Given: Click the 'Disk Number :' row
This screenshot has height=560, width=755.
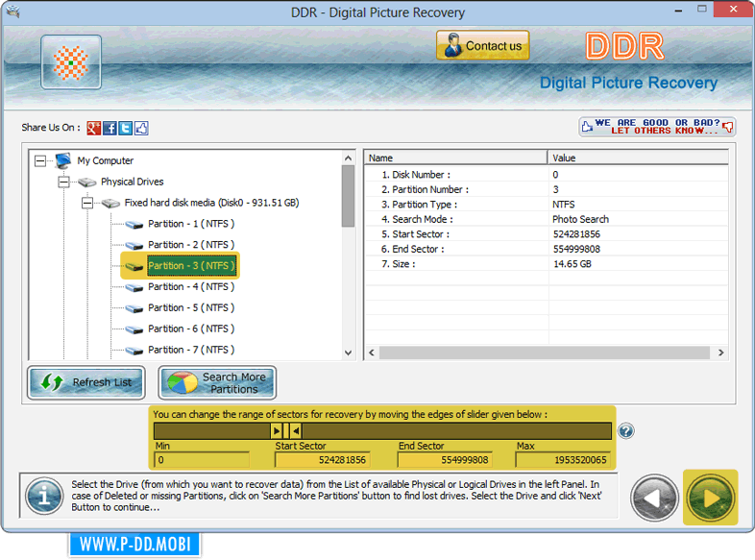Looking at the screenshot, I should point(547,175).
